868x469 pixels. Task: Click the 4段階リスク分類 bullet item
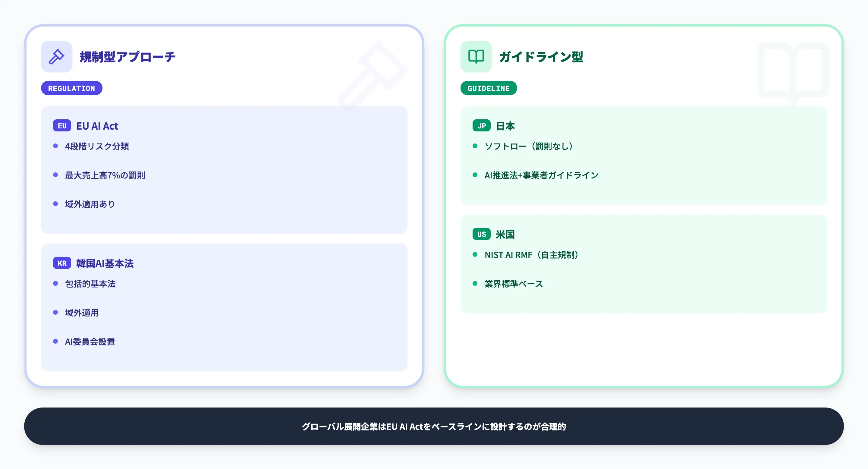[x=97, y=146]
